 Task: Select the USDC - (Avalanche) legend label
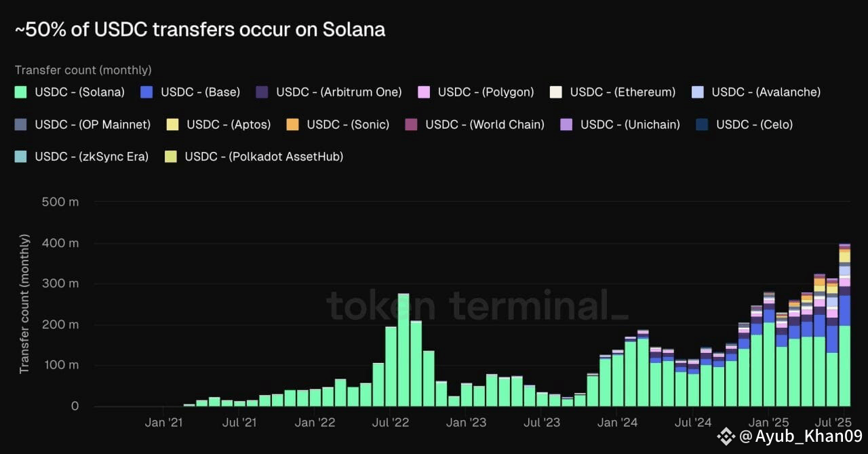766,92
